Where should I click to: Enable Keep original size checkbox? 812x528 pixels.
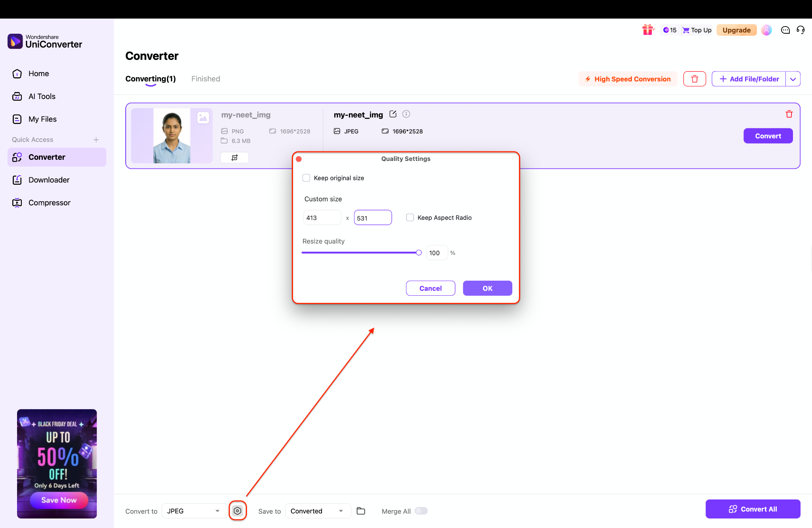[x=306, y=178]
